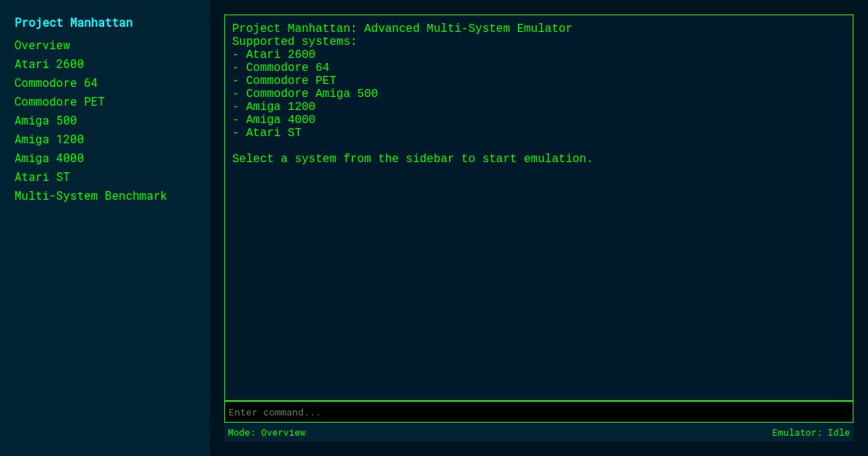The height and width of the screenshot is (456, 868).
Task: Select Atari 2600 in the sidebar
Action: (49, 64)
